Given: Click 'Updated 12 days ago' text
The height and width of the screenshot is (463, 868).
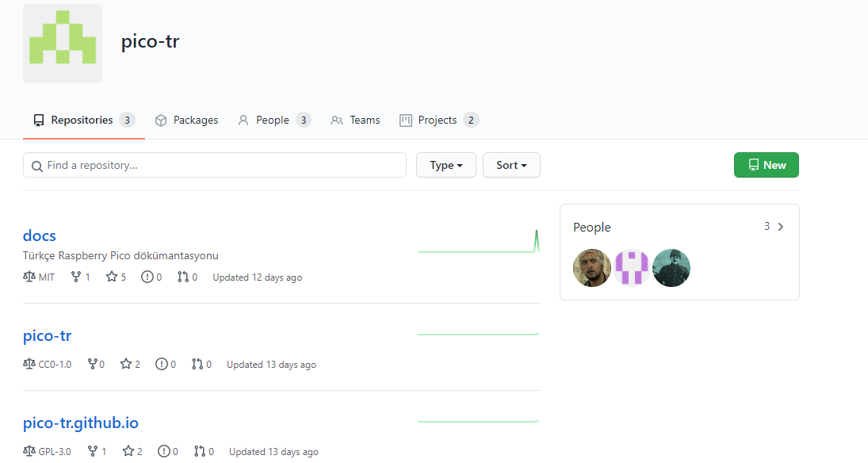Looking at the screenshot, I should [258, 277].
